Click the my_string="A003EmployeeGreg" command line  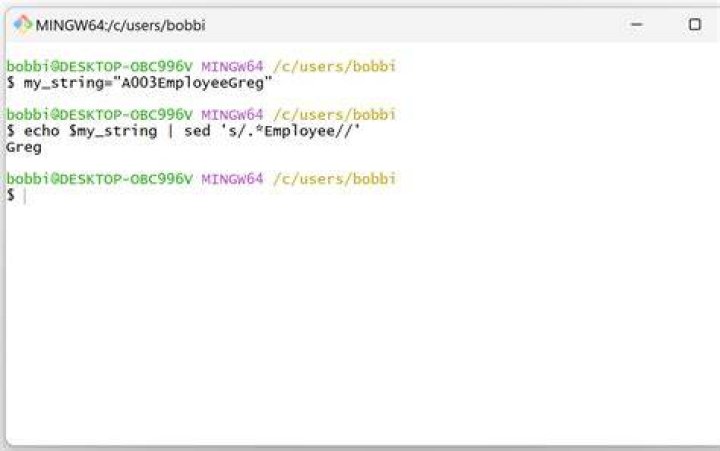(x=140, y=83)
